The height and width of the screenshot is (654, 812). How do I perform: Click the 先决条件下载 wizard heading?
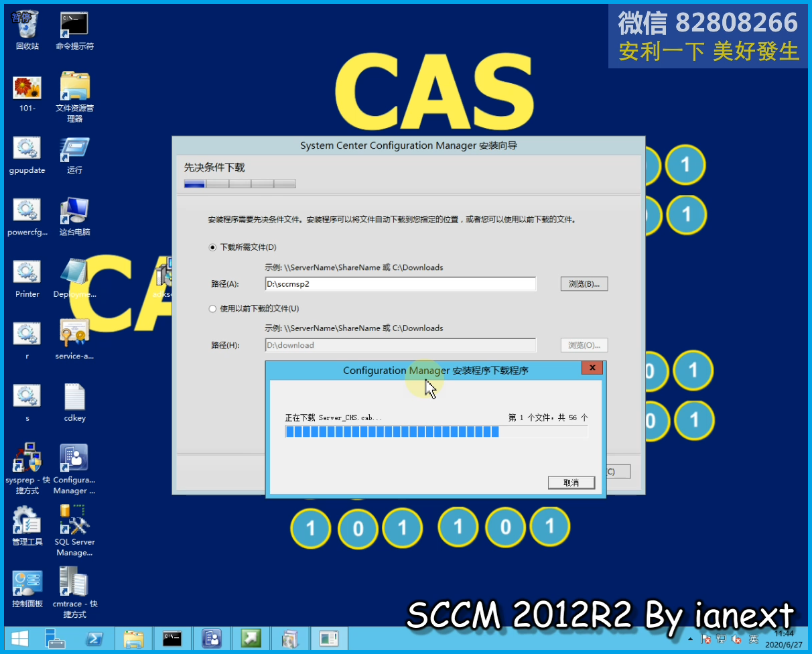point(214,168)
